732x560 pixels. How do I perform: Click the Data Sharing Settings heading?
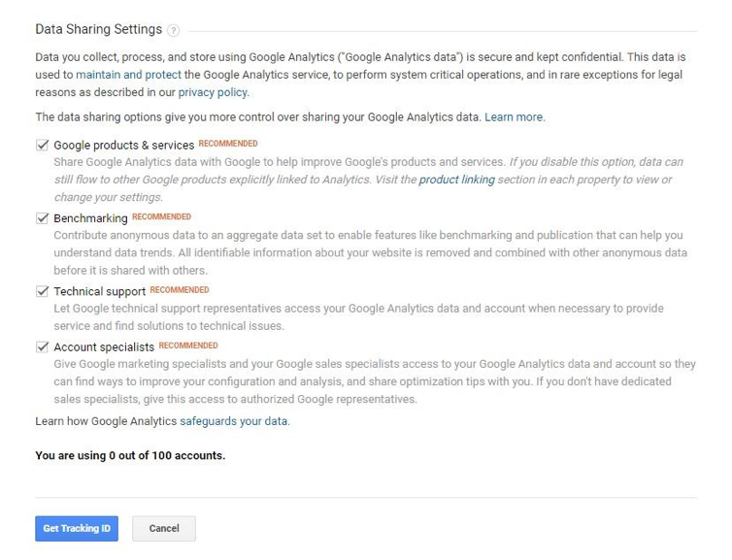point(98,29)
